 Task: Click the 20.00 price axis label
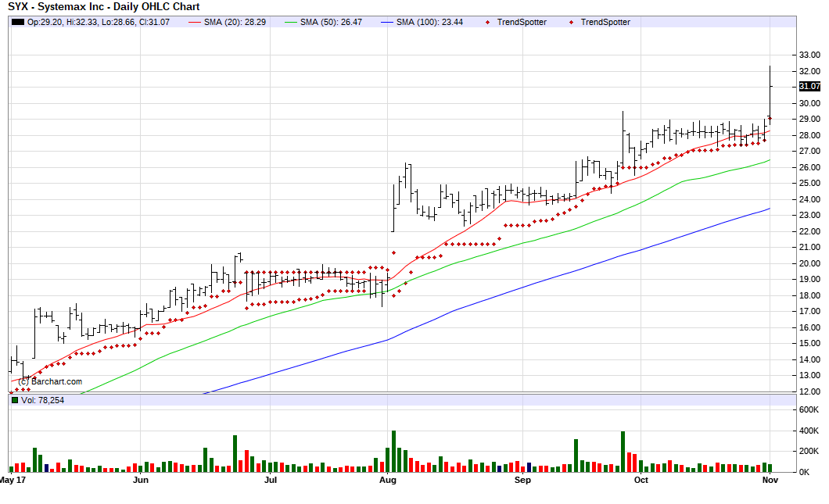click(809, 263)
